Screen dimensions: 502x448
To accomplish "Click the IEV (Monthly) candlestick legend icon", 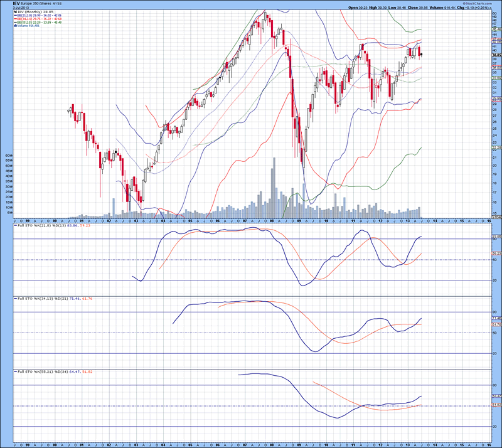I will [16, 11].
